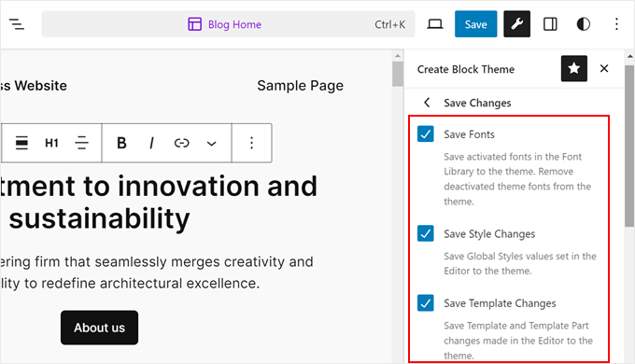Expand more rich text controls chevron

pyautogui.click(x=211, y=144)
